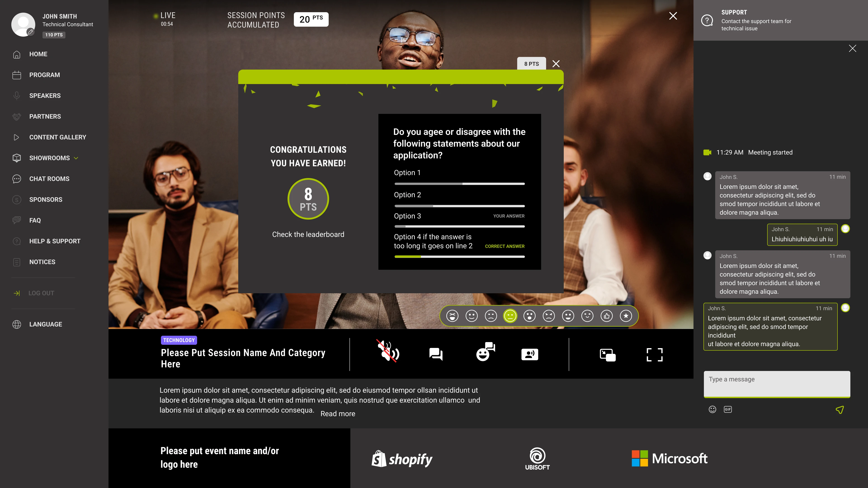Click the Type a message field
The image size is (868, 488).
pos(777,384)
